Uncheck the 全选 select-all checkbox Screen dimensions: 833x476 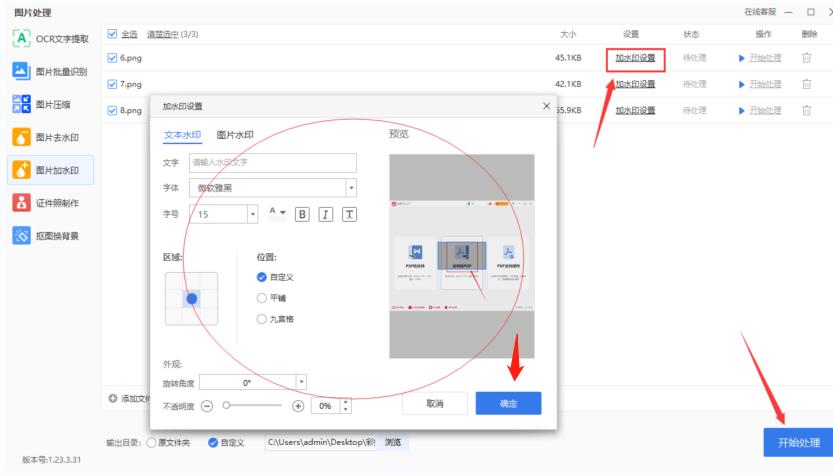click(111, 35)
